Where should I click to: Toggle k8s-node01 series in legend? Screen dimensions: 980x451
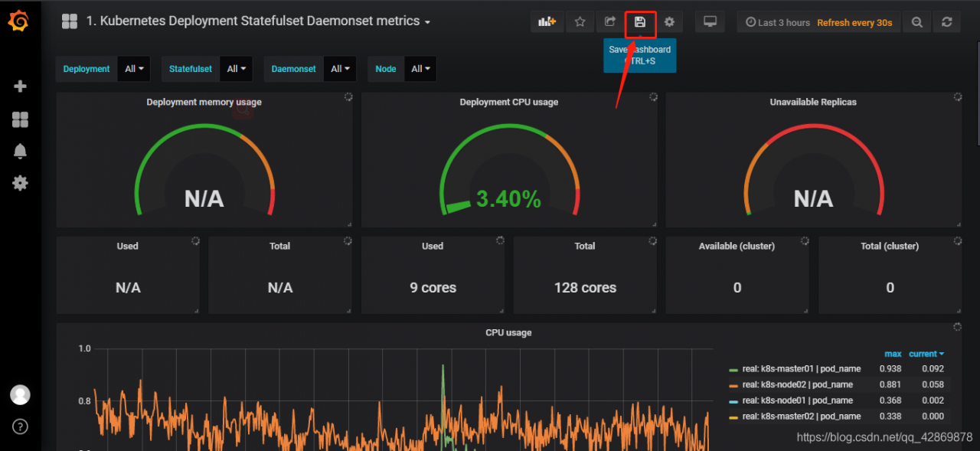pos(797,400)
